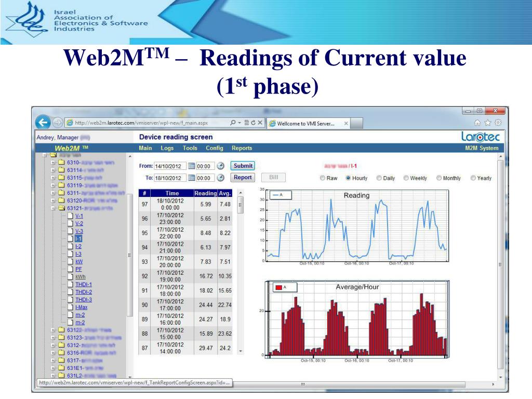Collapse the 63121 tree folder
The height and width of the screenshot is (399, 532).
54,208
